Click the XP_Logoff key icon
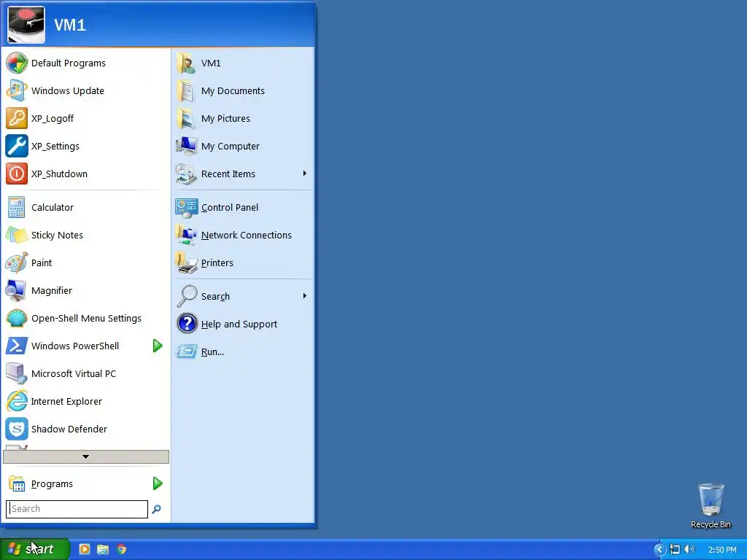Viewport: 747px width, 560px height. [x=17, y=118]
